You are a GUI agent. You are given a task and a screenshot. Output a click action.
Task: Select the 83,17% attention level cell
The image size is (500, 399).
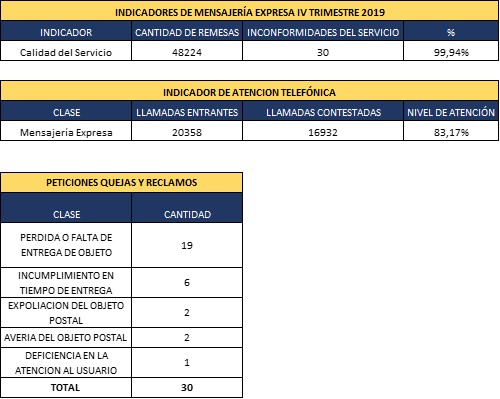(451, 132)
